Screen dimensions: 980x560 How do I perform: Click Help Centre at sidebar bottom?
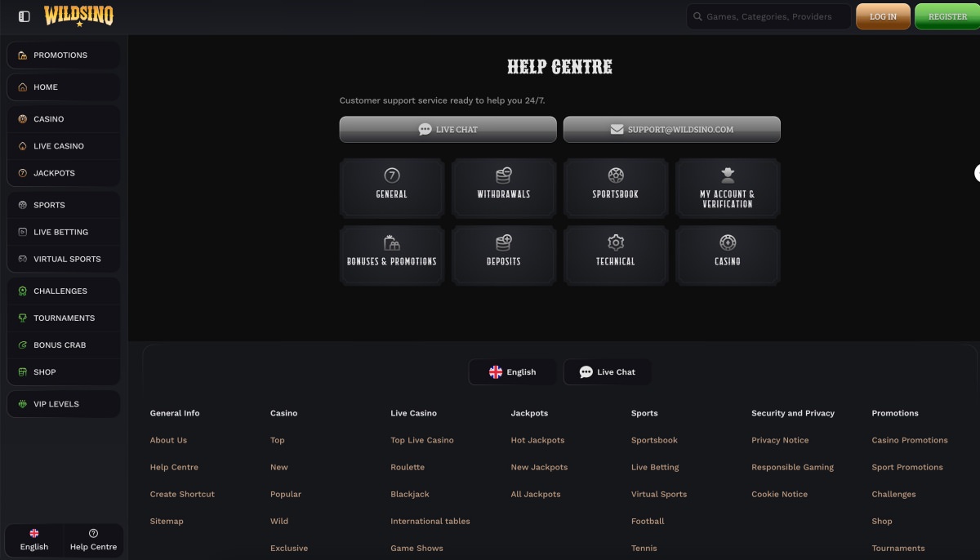click(x=93, y=540)
